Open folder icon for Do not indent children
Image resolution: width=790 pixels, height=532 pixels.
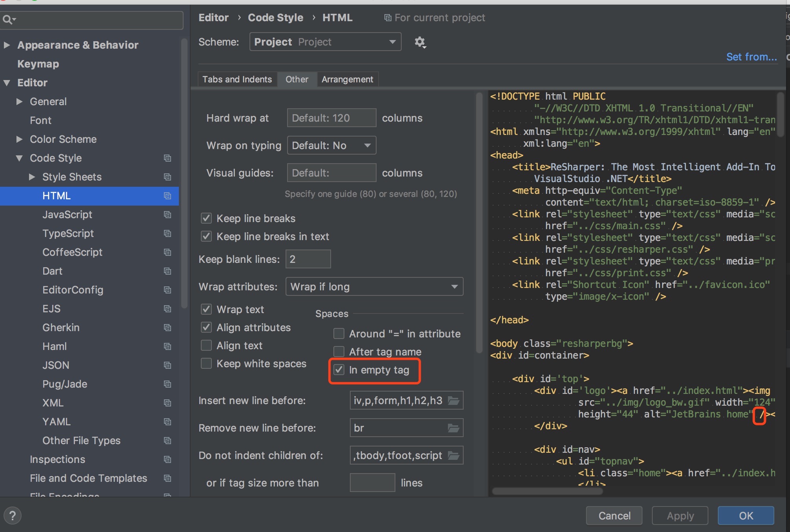(454, 455)
